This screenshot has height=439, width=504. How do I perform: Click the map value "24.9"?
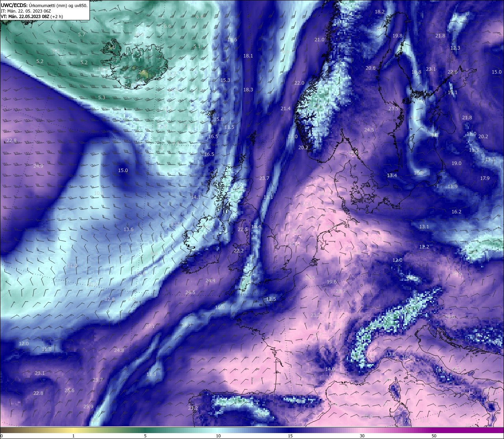click(x=38, y=166)
